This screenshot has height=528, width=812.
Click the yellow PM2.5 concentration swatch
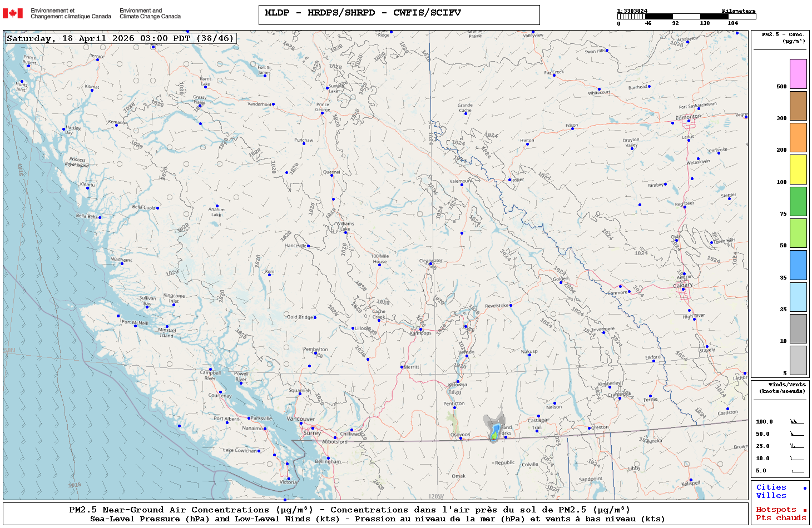798,170
